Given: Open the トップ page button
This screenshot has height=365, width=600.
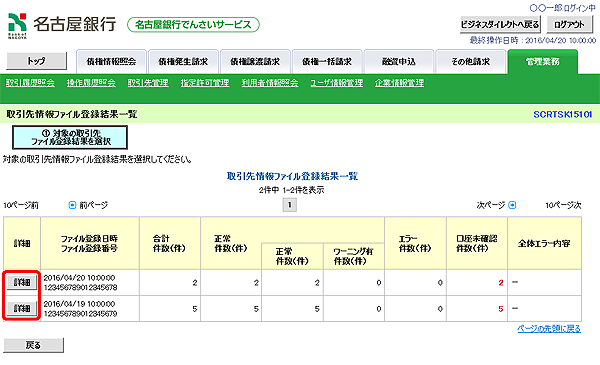Looking at the screenshot, I should tap(37, 61).
